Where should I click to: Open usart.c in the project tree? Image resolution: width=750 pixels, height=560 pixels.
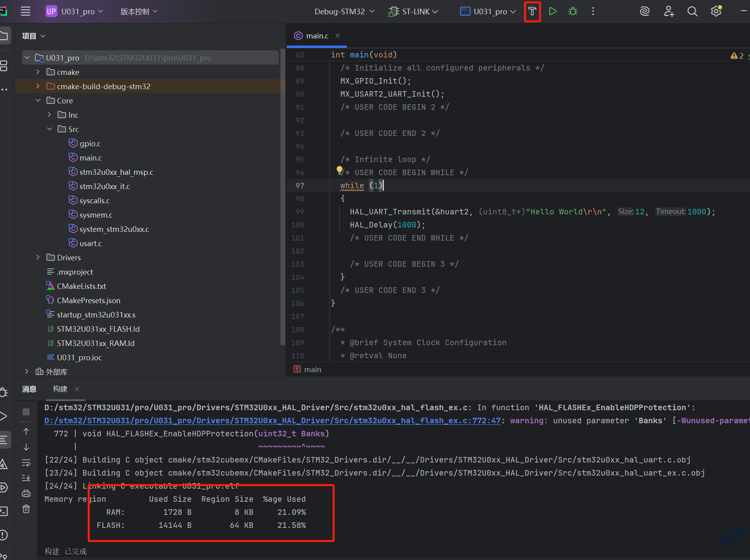(x=90, y=243)
